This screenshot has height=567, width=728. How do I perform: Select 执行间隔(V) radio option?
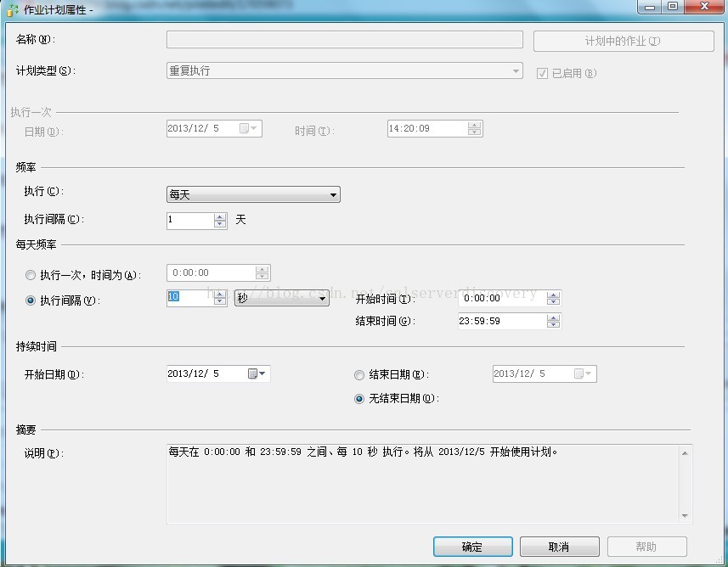click(31, 300)
